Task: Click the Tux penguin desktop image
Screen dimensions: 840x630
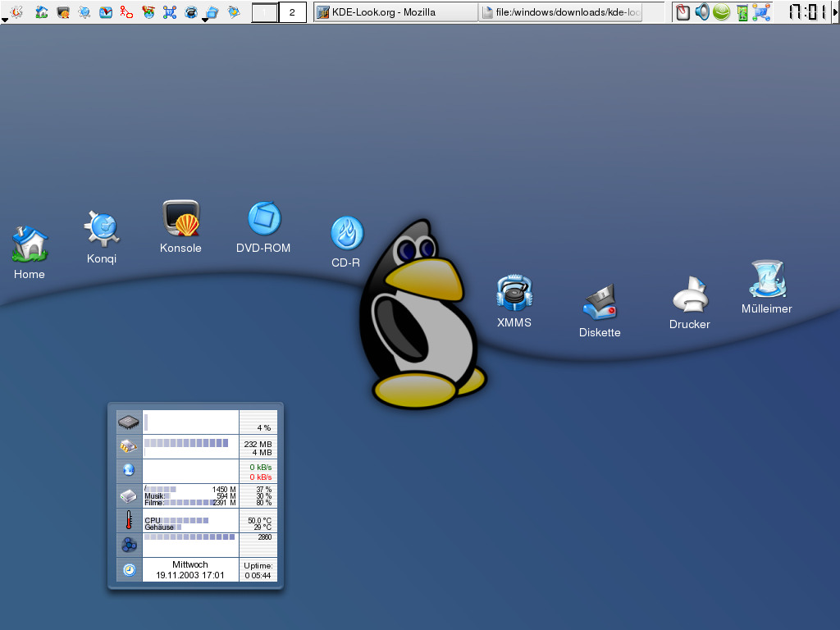Action: click(422, 314)
